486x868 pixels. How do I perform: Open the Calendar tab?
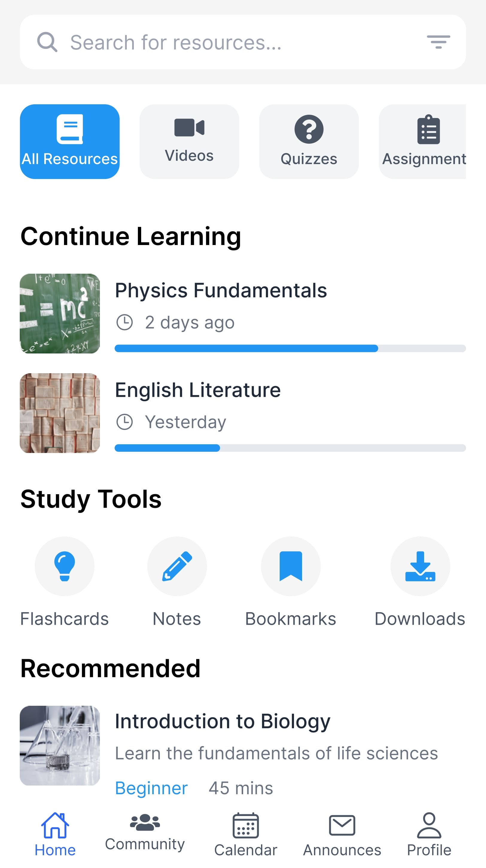[246, 834]
